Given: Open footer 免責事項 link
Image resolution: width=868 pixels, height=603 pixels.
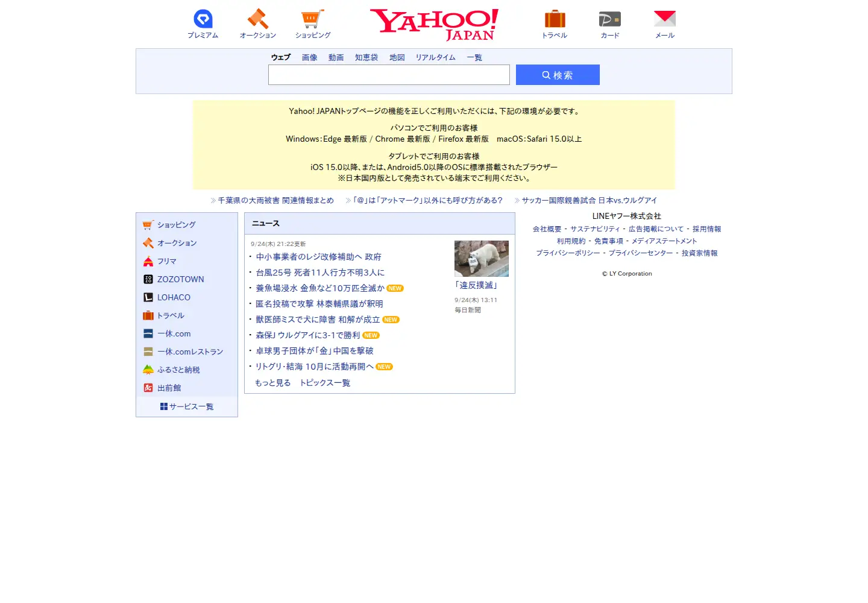Looking at the screenshot, I should pyautogui.click(x=609, y=241).
